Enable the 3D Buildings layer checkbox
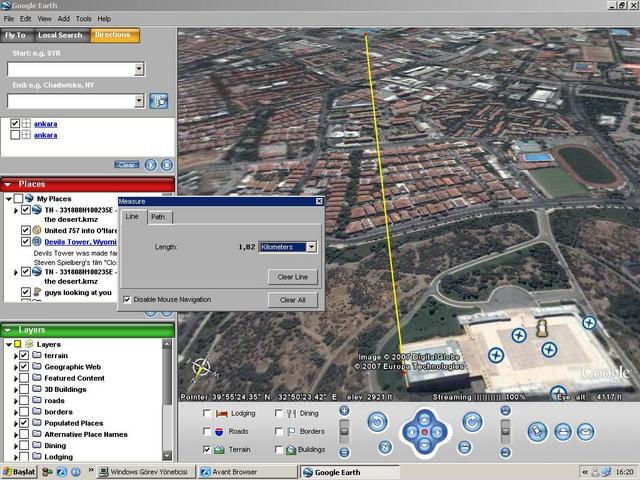Viewport: 640px width, 480px height. (x=24, y=389)
